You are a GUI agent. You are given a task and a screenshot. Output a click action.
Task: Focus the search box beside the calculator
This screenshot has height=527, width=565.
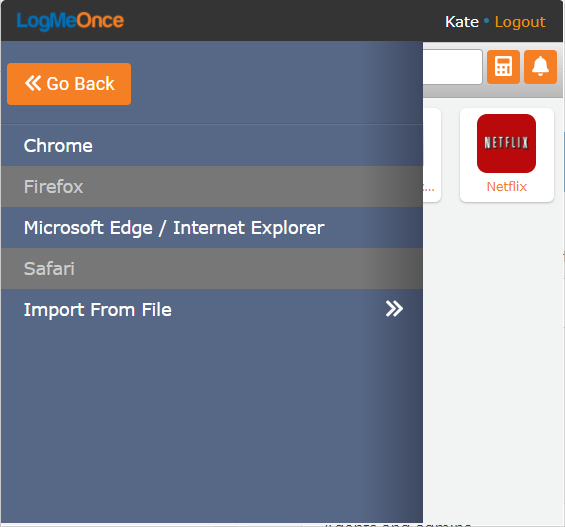pyautogui.click(x=452, y=67)
